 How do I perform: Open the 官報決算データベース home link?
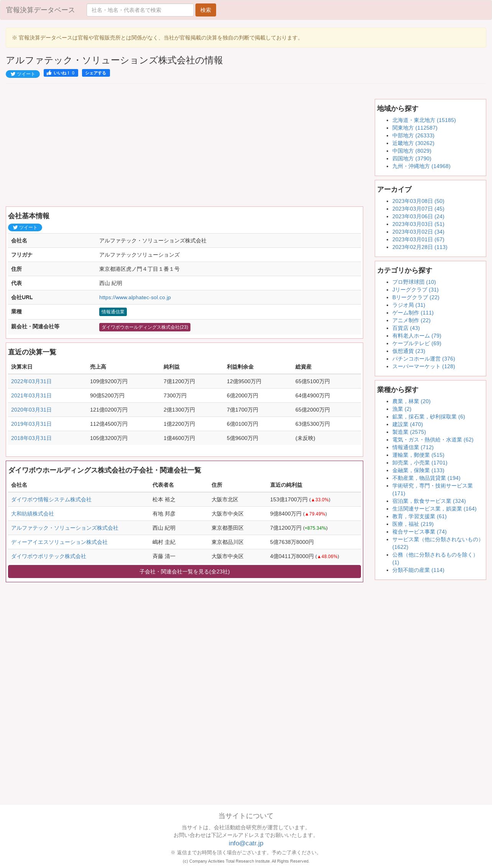click(40, 10)
